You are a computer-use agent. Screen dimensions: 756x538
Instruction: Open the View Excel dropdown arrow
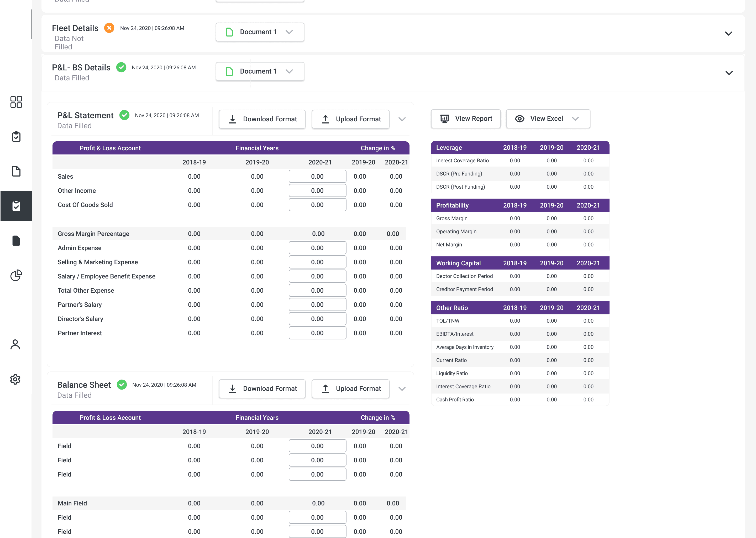575,118
